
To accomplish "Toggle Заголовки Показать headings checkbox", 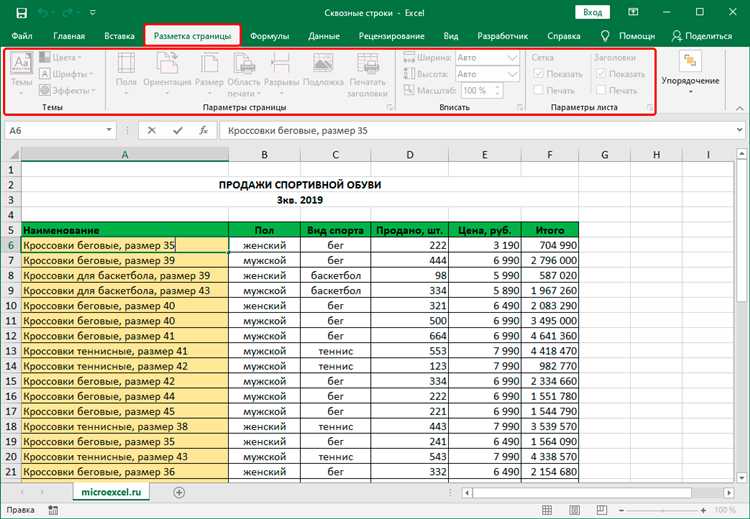I will click(601, 74).
